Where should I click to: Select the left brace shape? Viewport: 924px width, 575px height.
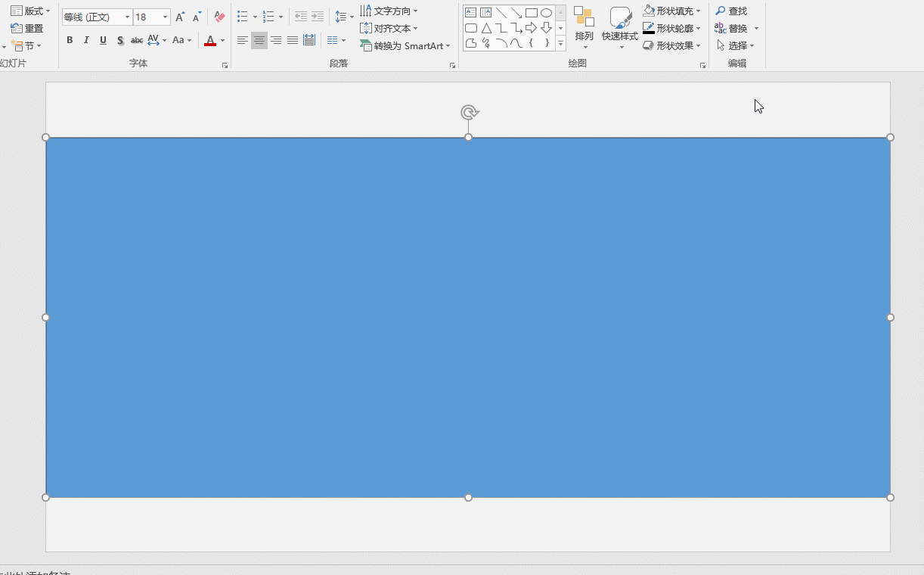531,43
